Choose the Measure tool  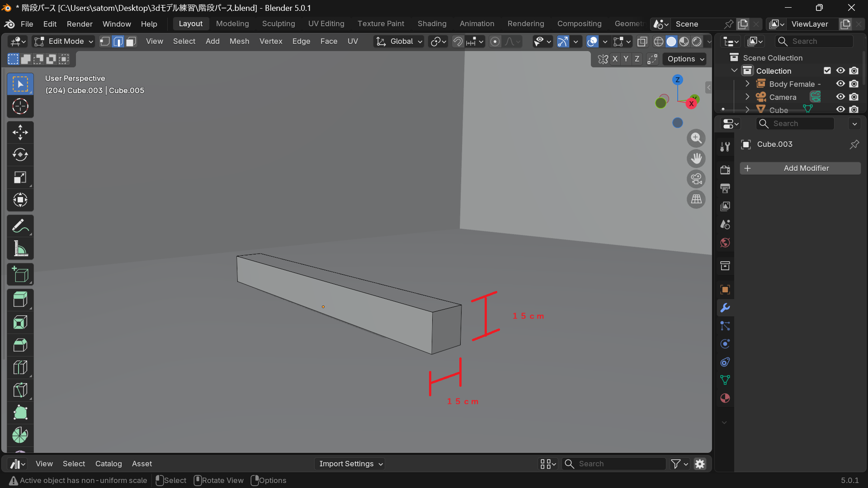[20, 249]
